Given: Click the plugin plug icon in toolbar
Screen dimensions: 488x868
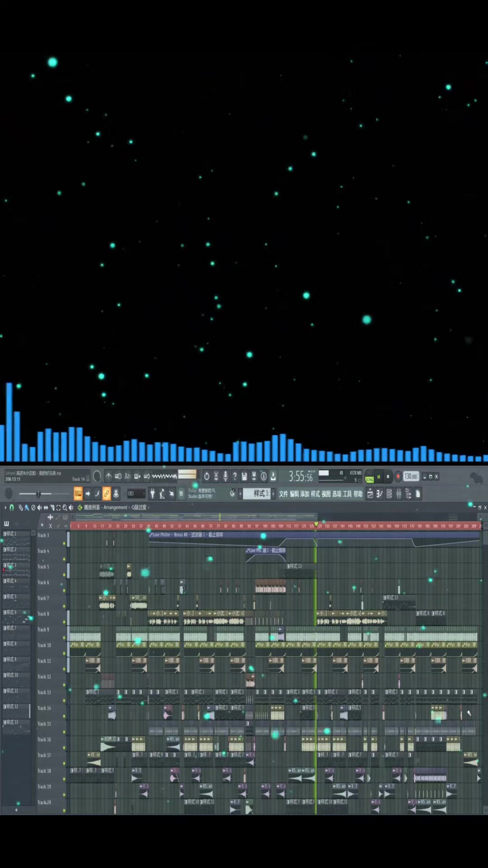Looking at the screenshot, I should [152, 494].
